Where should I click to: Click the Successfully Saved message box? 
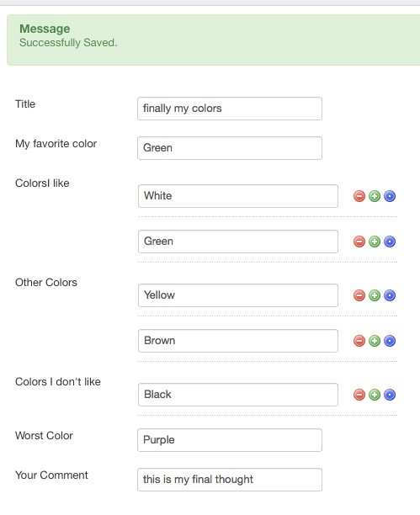pos(213,40)
